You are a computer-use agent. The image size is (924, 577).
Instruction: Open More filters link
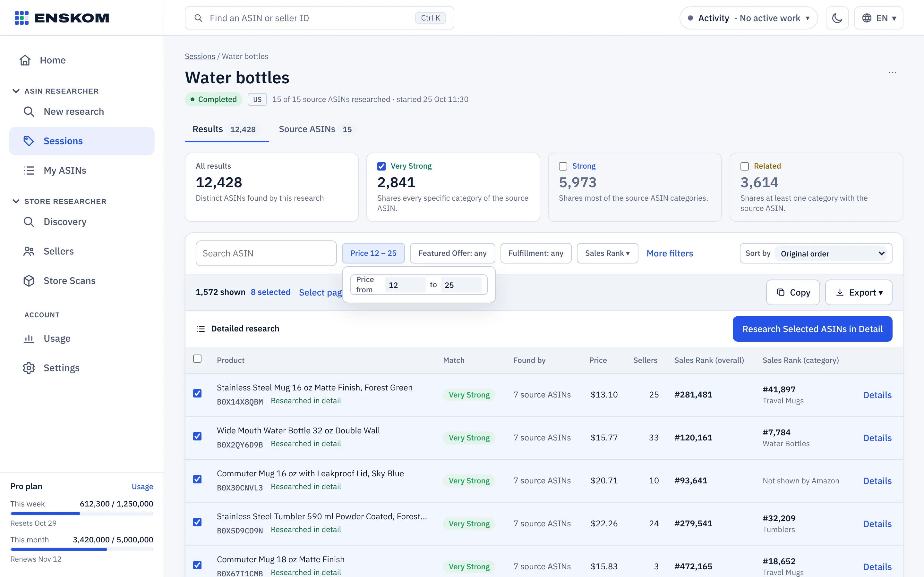point(670,253)
